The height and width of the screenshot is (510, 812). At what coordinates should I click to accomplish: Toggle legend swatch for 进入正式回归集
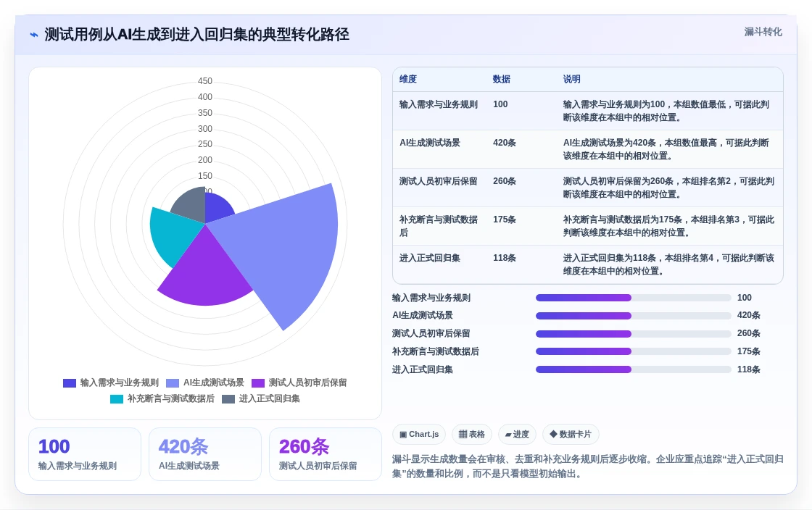pos(228,399)
